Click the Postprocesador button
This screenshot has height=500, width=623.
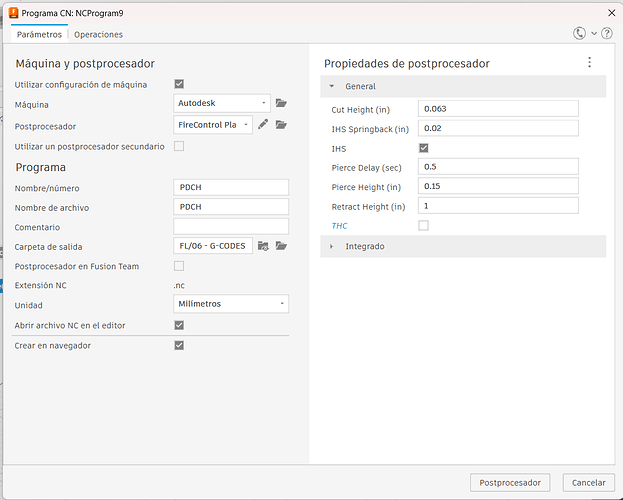pos(510,483)
